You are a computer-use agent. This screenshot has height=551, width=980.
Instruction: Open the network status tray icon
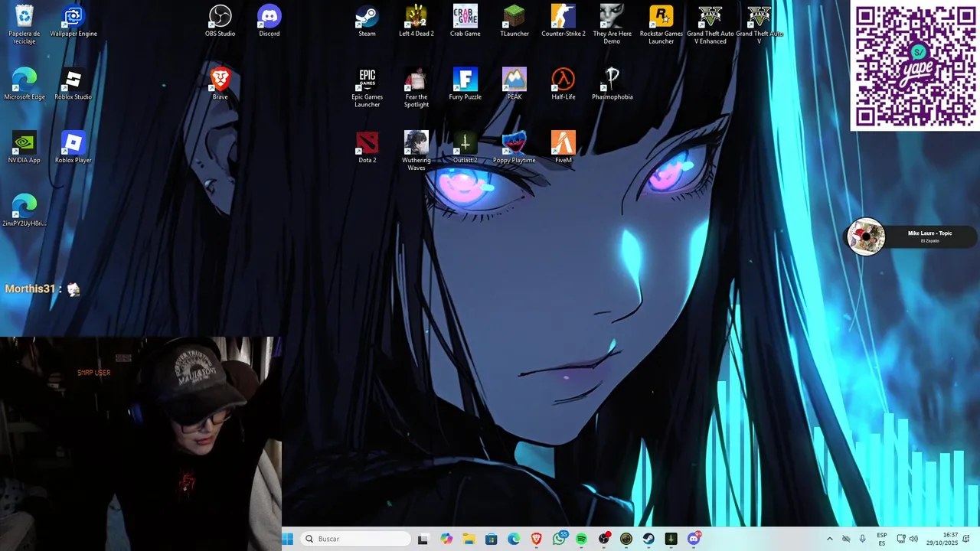901,539
